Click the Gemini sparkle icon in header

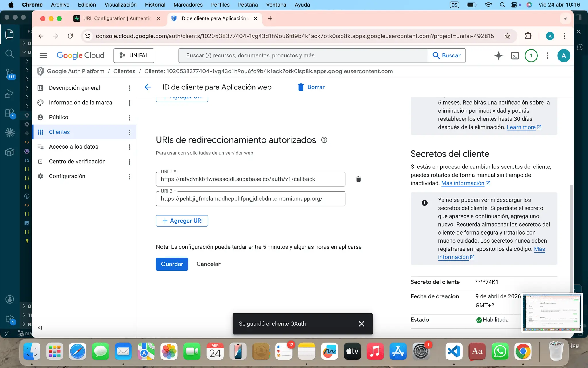click(x=498, y=55)
